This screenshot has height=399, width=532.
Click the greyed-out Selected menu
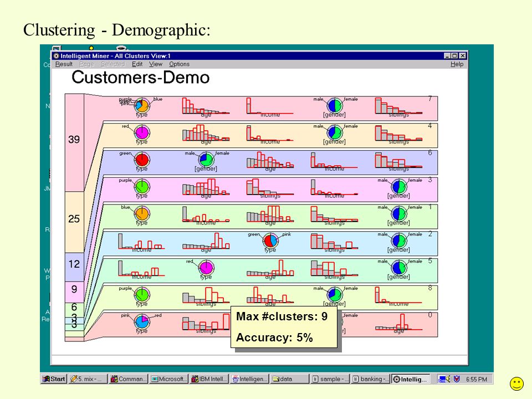tap(113, 64)
